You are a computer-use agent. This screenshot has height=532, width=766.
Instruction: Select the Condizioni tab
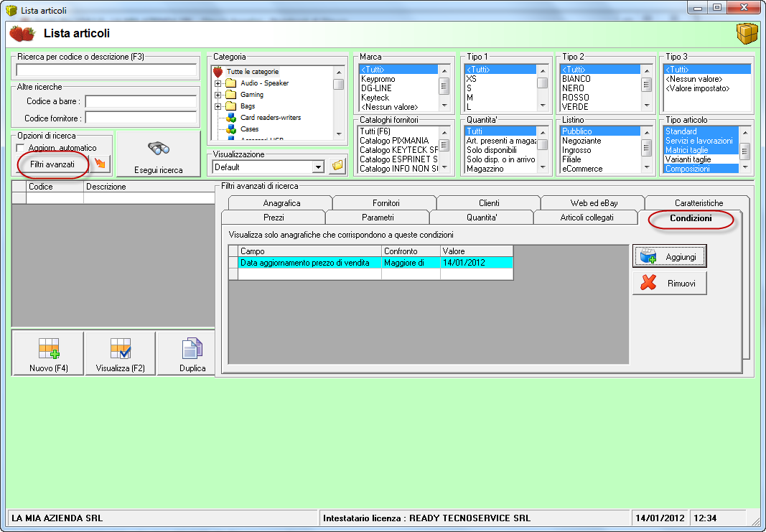(x=691, y=218)
